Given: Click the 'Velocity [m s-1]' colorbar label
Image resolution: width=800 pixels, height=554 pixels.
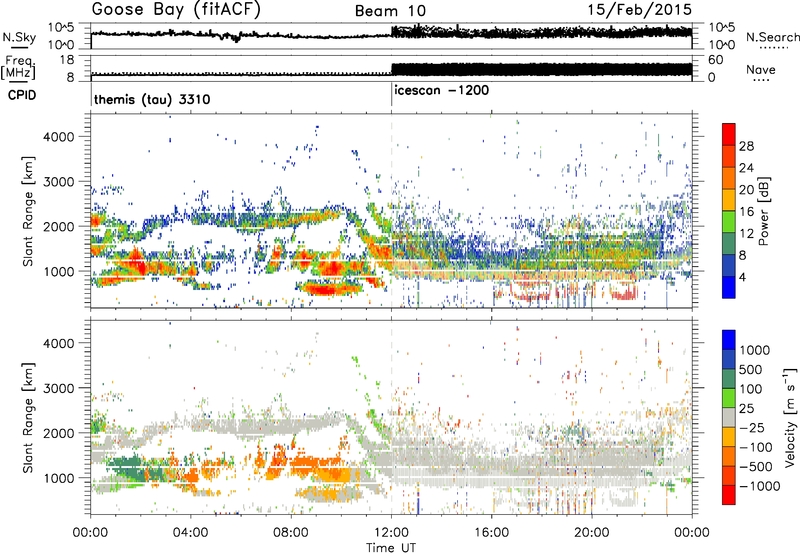Looking at the screenshot, I should pos(790,417).
